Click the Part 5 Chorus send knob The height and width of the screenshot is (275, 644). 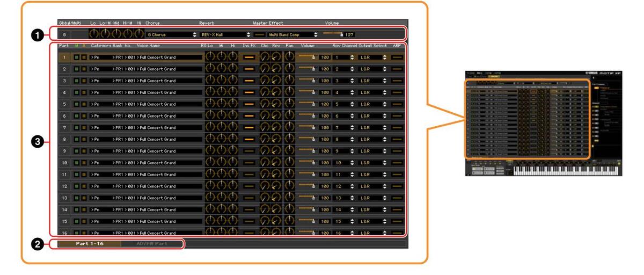tap(265, 104)
